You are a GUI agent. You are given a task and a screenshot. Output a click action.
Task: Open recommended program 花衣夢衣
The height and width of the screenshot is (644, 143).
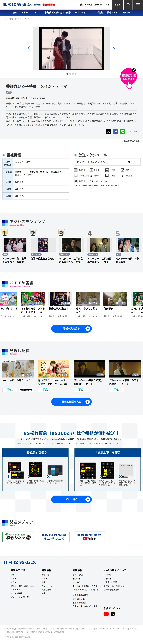click(115, 299)
